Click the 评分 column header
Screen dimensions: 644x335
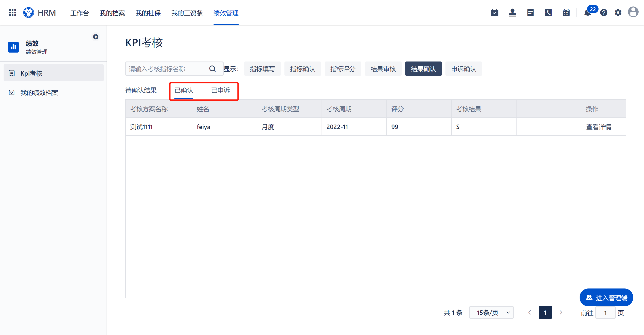coord(419,109)
